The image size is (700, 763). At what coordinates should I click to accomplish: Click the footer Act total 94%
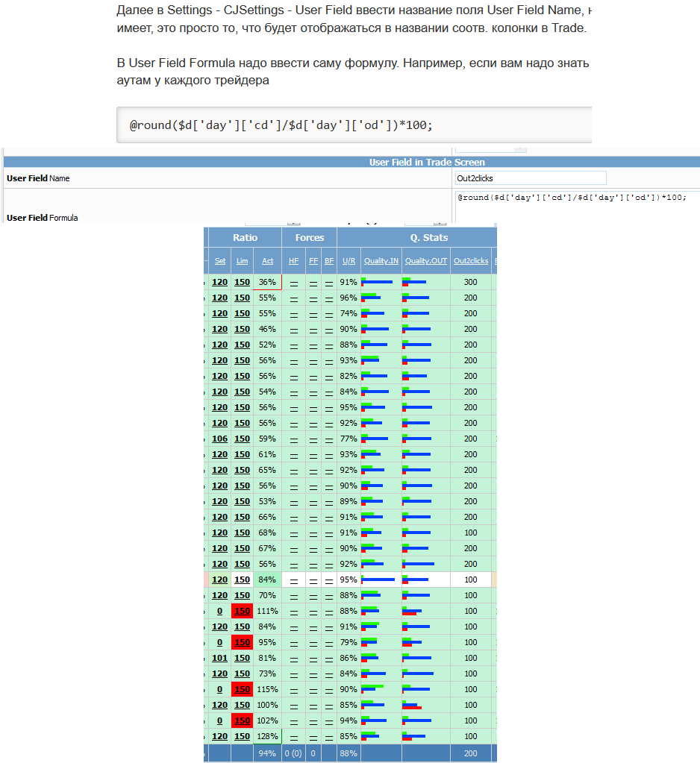coord(267,753)
